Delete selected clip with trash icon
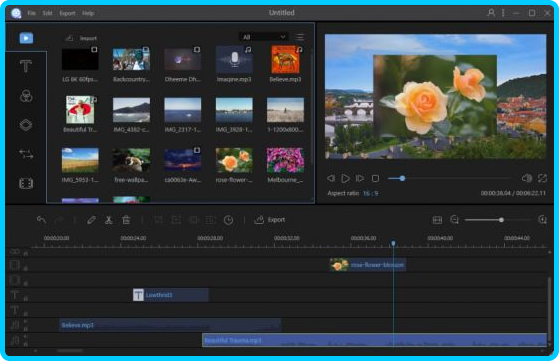The height and width of the screenshot is (361, 559). tap(126, 220)
